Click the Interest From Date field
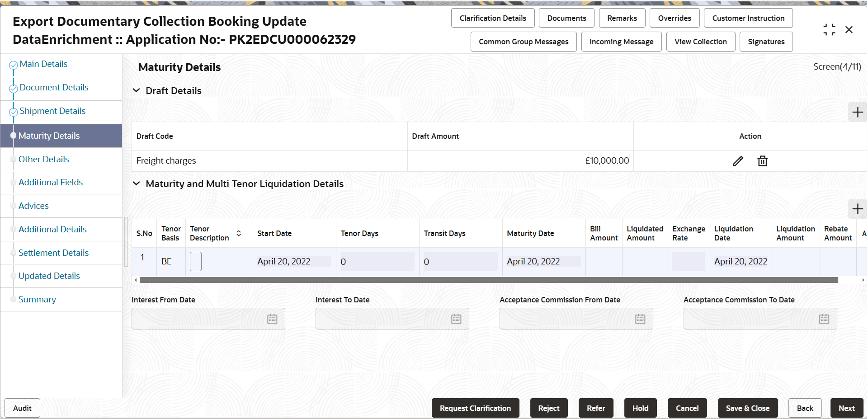The height and width of the screenshot is (419, 868). 208,319
